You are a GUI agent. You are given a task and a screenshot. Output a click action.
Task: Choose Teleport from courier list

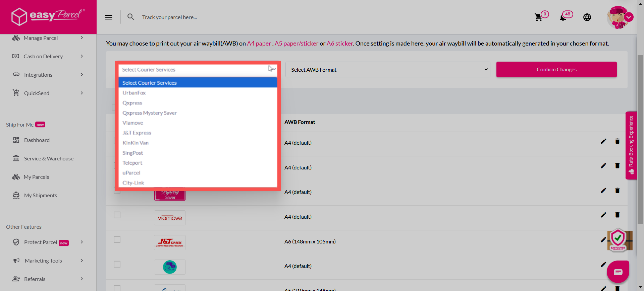[198, 163]
